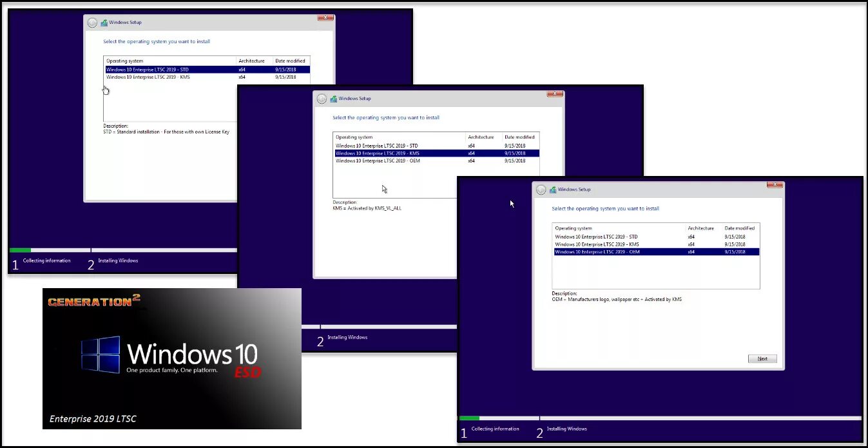Click 9/15/2018 date of KMS row in top-left window
Viewport: 868px width, 448px height.
285,77
